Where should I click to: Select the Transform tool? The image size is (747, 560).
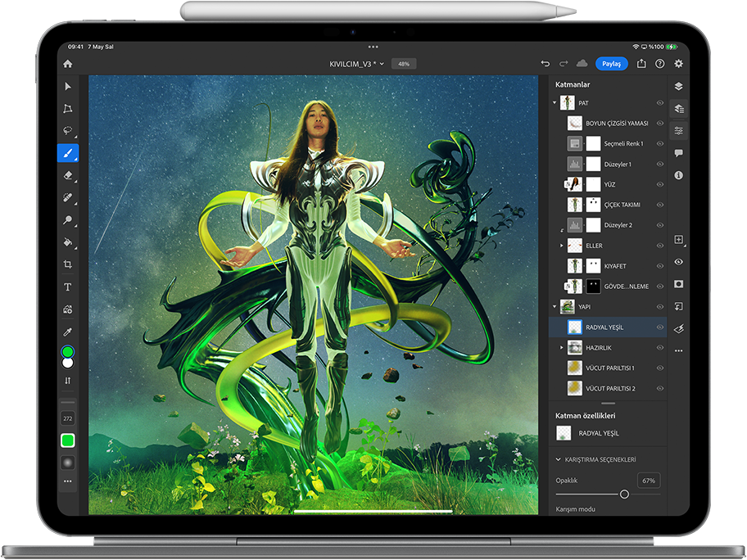[x=68, y=109]
